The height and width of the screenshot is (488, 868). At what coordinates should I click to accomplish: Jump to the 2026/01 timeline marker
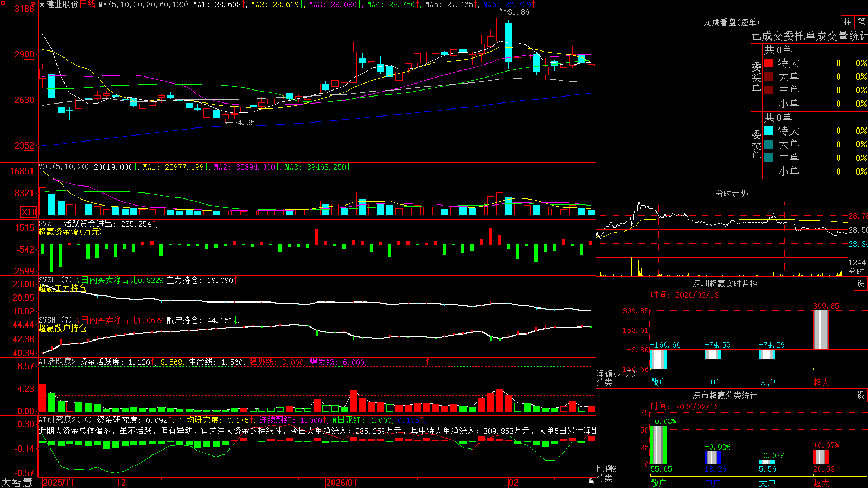click(x=341, y=483)
